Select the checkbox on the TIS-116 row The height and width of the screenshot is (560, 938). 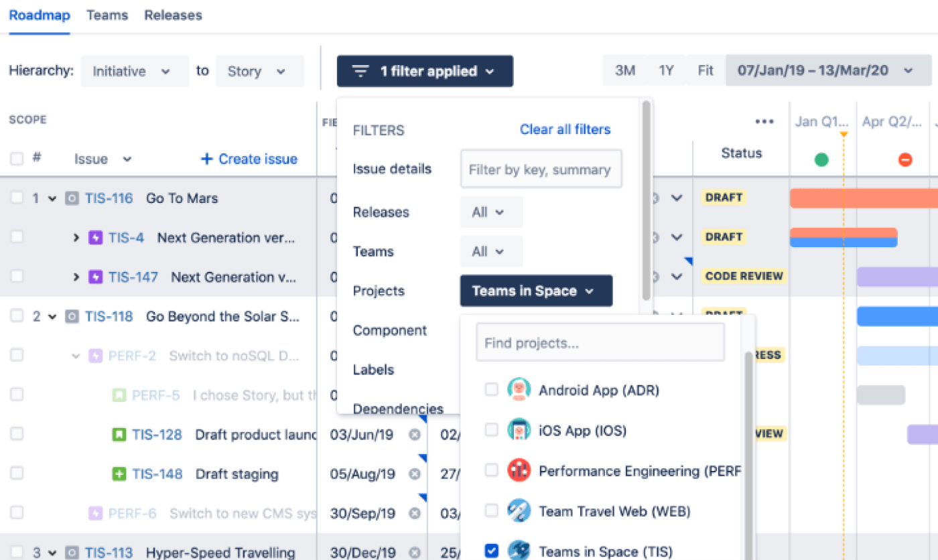pyautogui.click(x=17, y=198)
